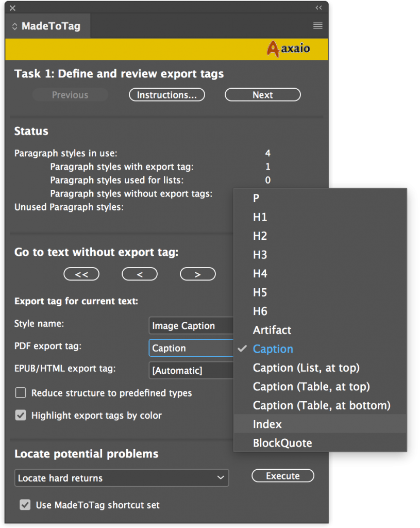Viewport: 420px width, 528px height.
Task: Click the 'Paragraph styles in use:' label
Action: tap(65, 153)
